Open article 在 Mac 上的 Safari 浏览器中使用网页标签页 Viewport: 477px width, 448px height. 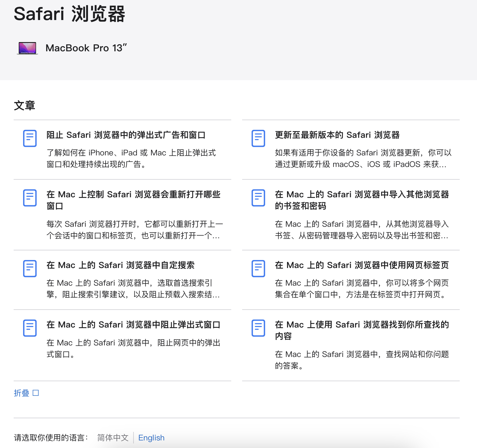pyautogui.click(x=362, y=265)
